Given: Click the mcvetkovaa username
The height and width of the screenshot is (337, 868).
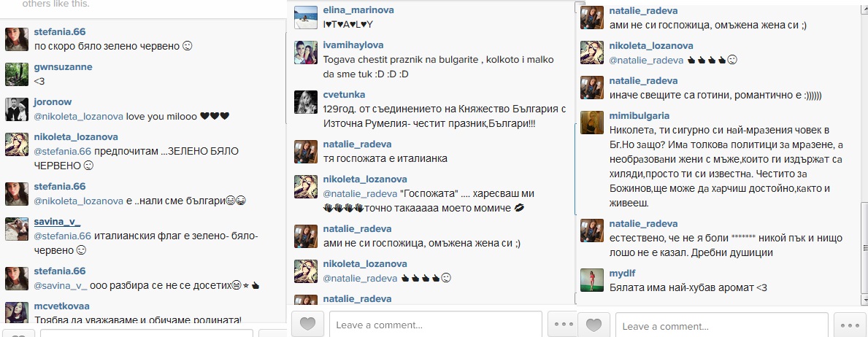Looking at the screenshot, I should point(61,306).
